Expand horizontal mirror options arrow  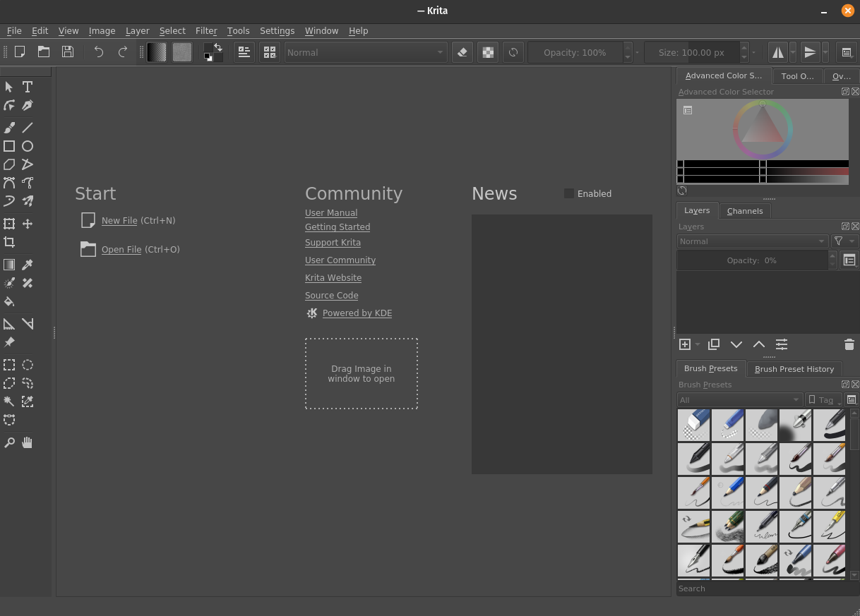click(793, 52)
